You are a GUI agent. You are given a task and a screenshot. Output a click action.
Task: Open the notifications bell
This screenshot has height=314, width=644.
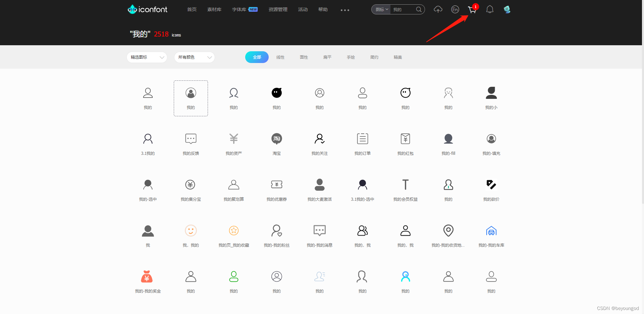click(490, 9)
